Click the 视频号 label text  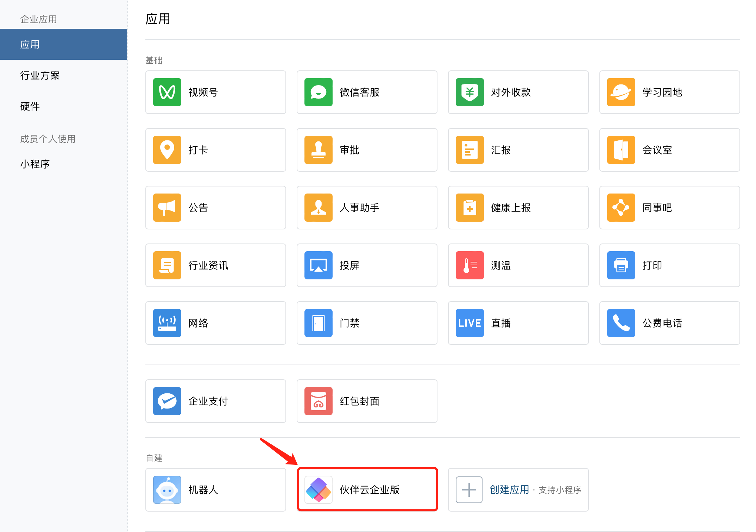coord(203,92)
